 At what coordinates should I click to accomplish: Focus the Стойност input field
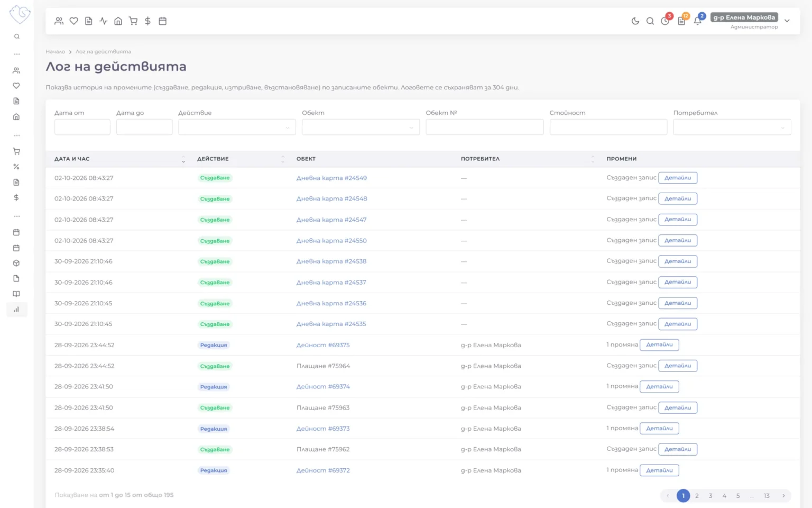point(608,127)
